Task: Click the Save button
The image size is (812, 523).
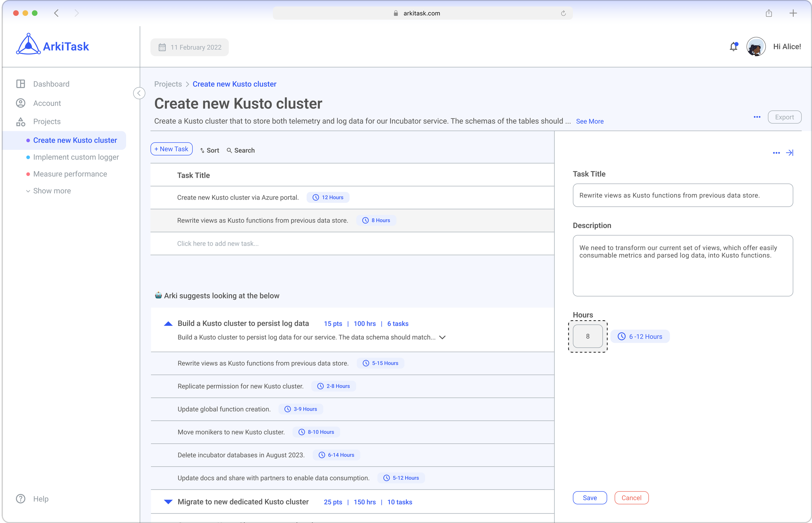Action: tap(590, 498)
